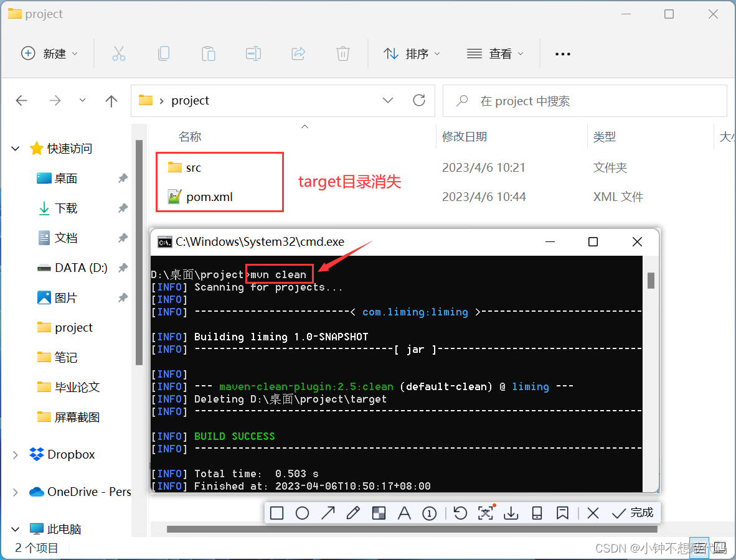736x560 pixels.
Task: Download the screenshot to file
Action: click(x=511, y=513)
